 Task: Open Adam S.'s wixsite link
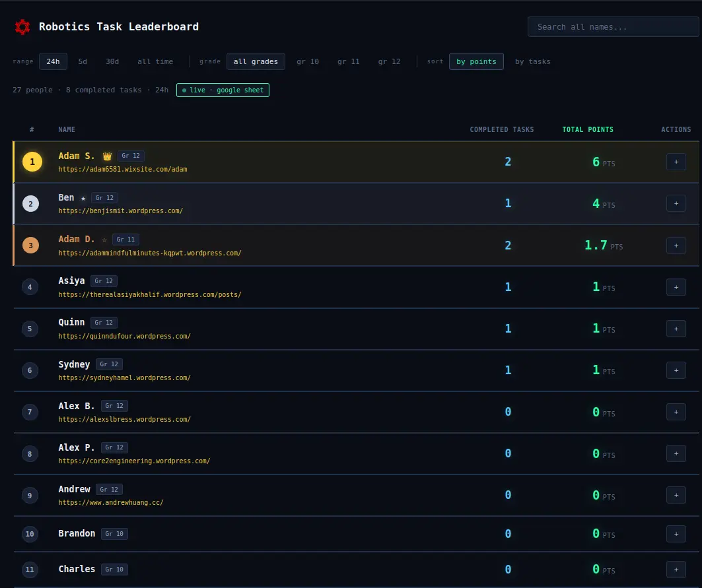(123, 169)
